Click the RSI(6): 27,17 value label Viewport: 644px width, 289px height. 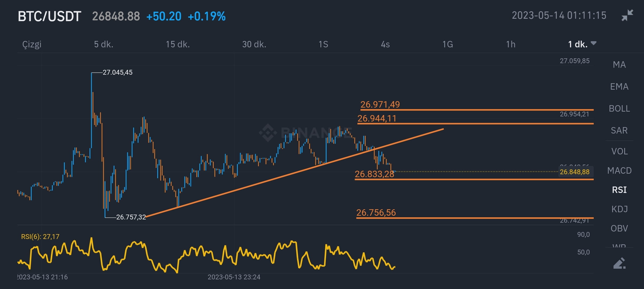coord(40,237)
